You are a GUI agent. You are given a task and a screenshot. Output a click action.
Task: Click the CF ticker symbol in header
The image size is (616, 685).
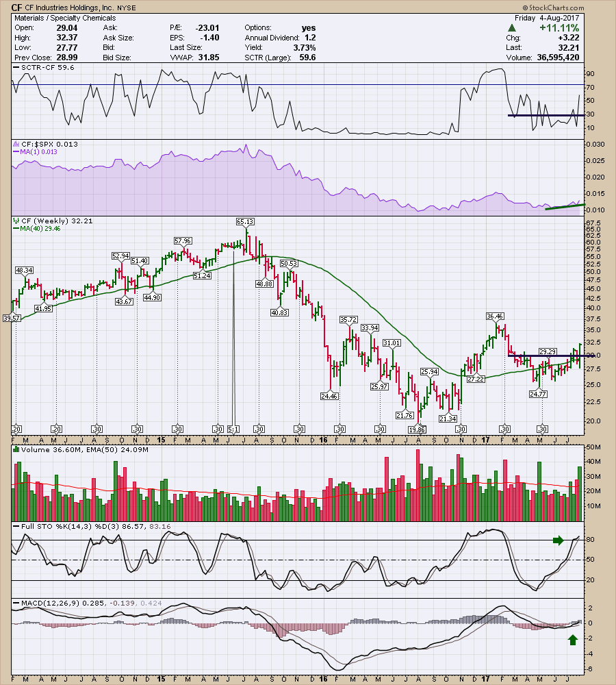pos(16,8)
